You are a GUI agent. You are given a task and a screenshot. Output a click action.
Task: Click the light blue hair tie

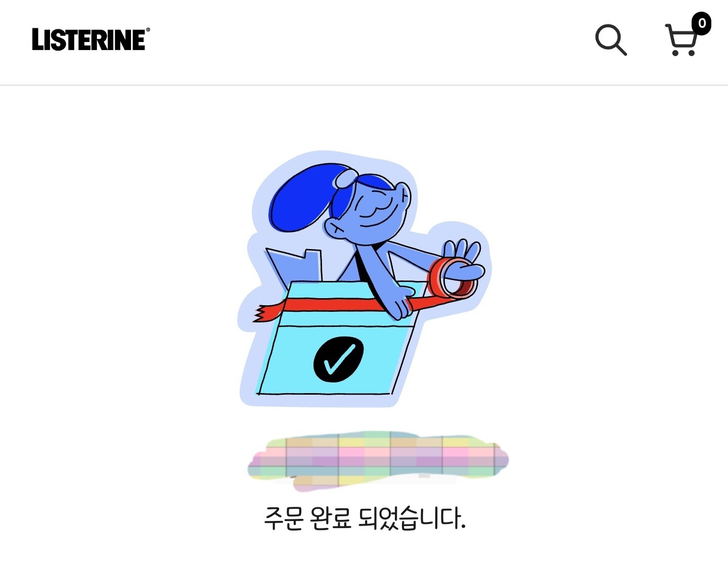346,178
